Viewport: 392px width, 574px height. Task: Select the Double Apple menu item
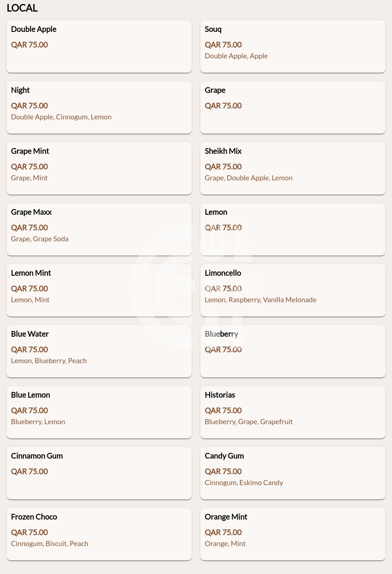pos(99,46)
